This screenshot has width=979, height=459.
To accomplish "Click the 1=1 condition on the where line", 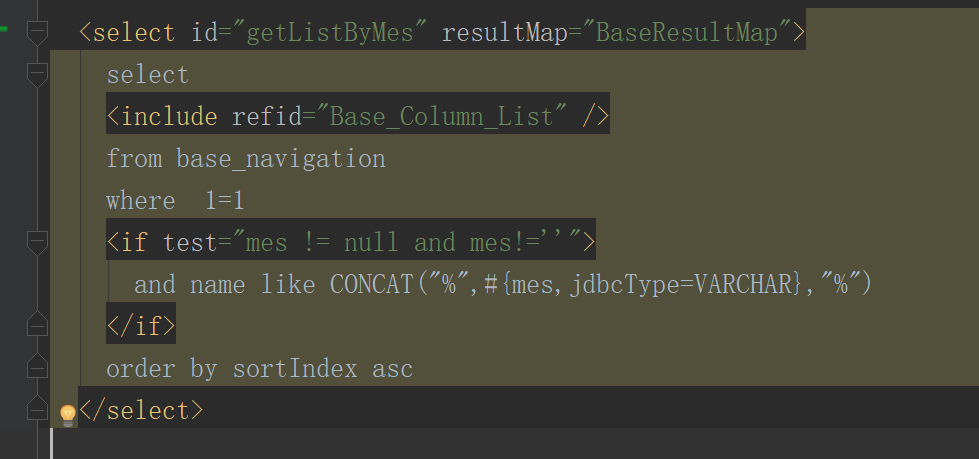I will (225, 201).
